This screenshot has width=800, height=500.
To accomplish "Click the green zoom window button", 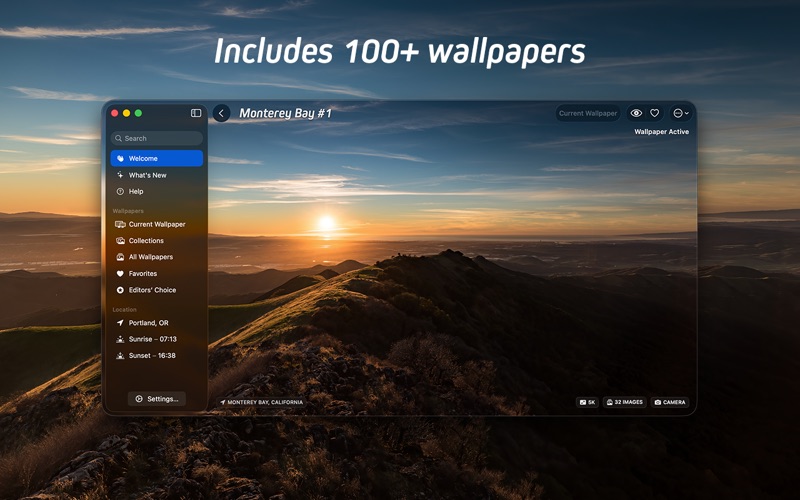I will [x=138, y=113].
